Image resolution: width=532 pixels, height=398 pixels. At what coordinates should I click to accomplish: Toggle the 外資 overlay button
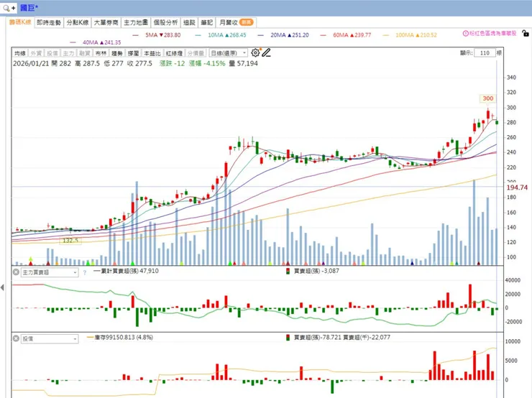(36, 53)
